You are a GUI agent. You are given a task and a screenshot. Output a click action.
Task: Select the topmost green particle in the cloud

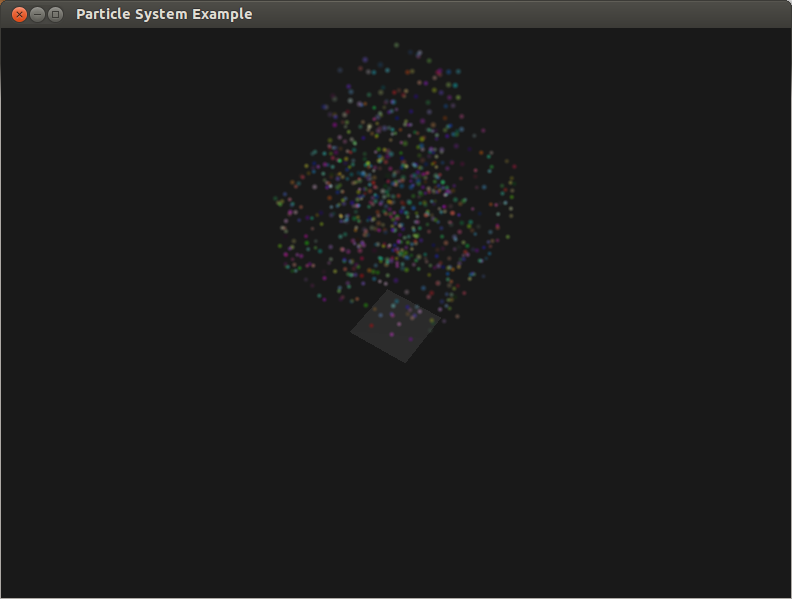pos(396,45)
